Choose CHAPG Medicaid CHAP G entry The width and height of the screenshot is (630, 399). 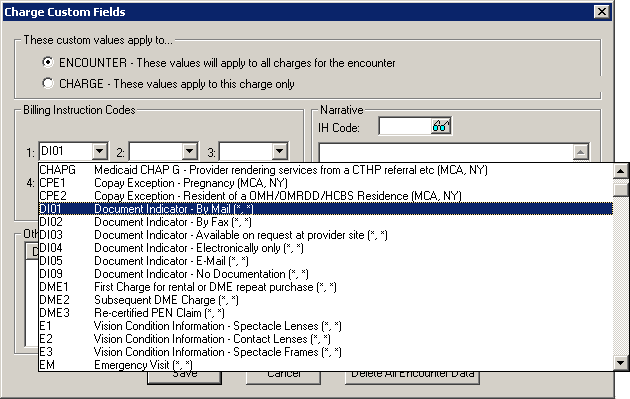coord(326,170)
